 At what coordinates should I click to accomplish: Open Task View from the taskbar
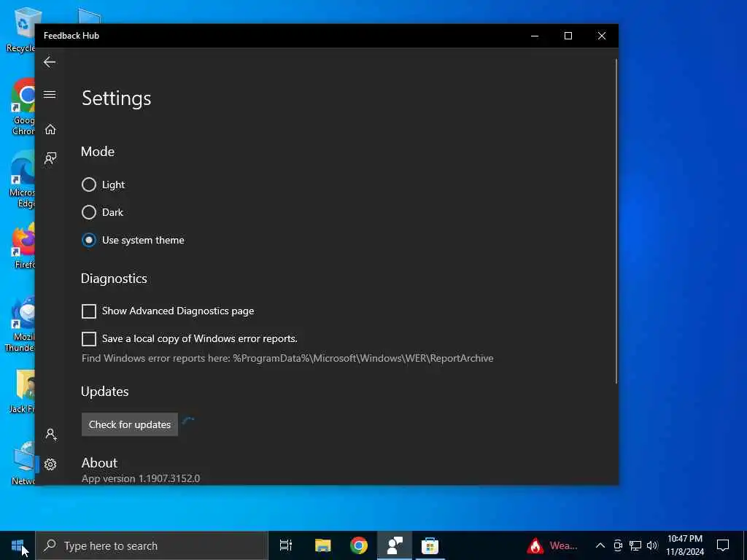286,545
